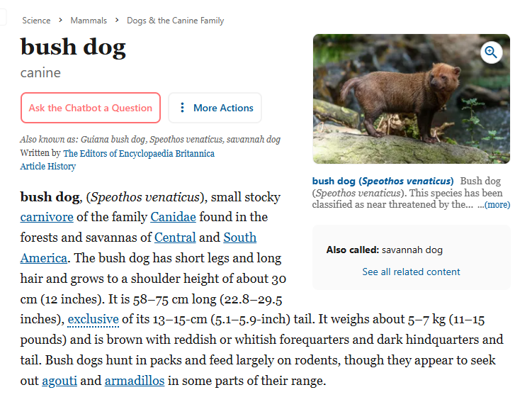532x402 pixels.
Task: Open The Editors of Encyclopaedia Britannica link
Action: 139,153
